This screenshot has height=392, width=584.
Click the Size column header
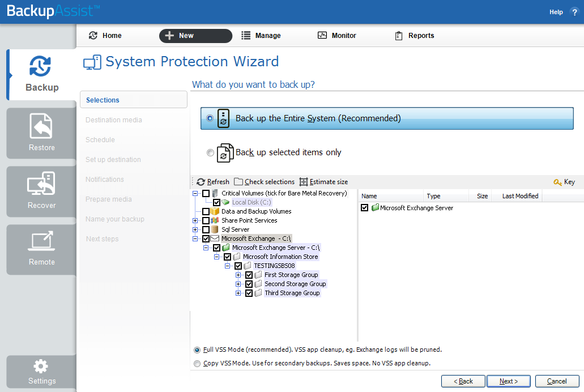click(480, 196)
